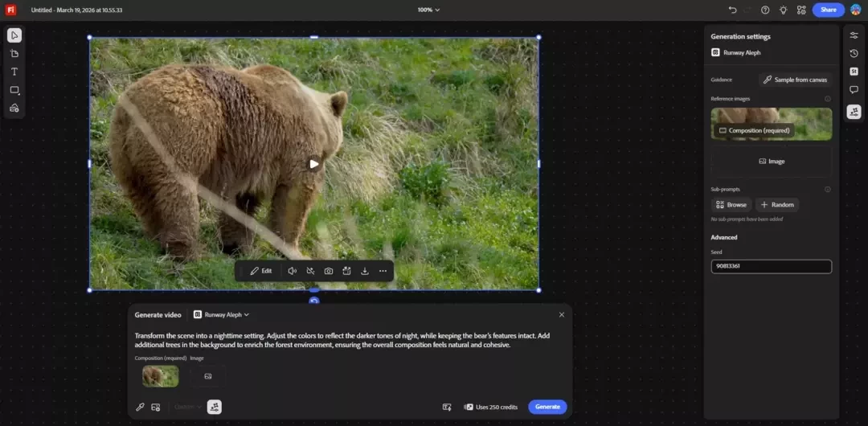
Task: Play the bear video
Action: [314, 164]
